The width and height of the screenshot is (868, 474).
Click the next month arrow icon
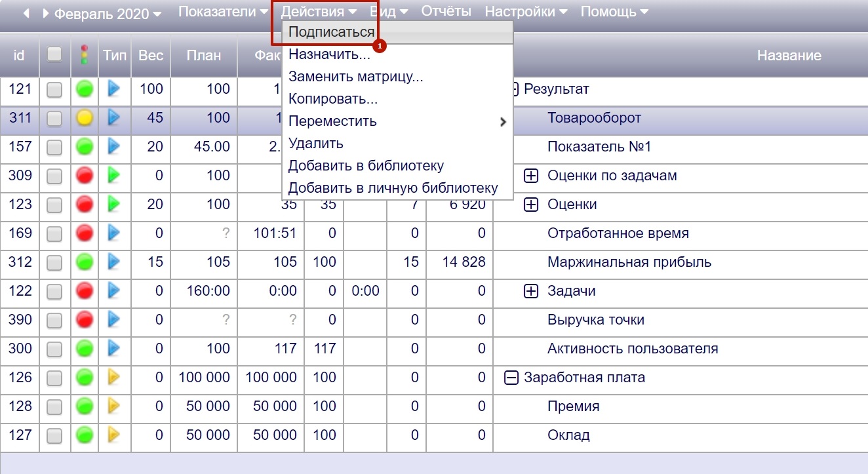pyautogui.click(x=45, y=13)
